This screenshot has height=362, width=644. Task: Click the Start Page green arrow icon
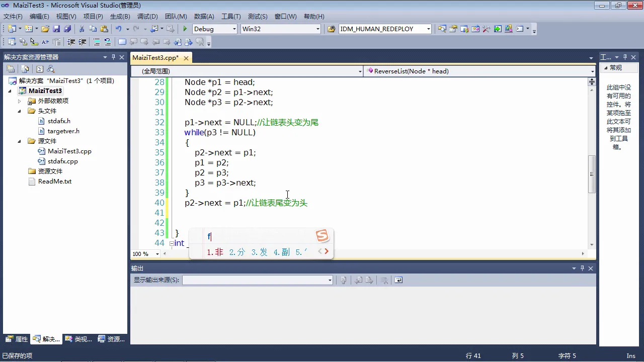[x=497, y=29]
